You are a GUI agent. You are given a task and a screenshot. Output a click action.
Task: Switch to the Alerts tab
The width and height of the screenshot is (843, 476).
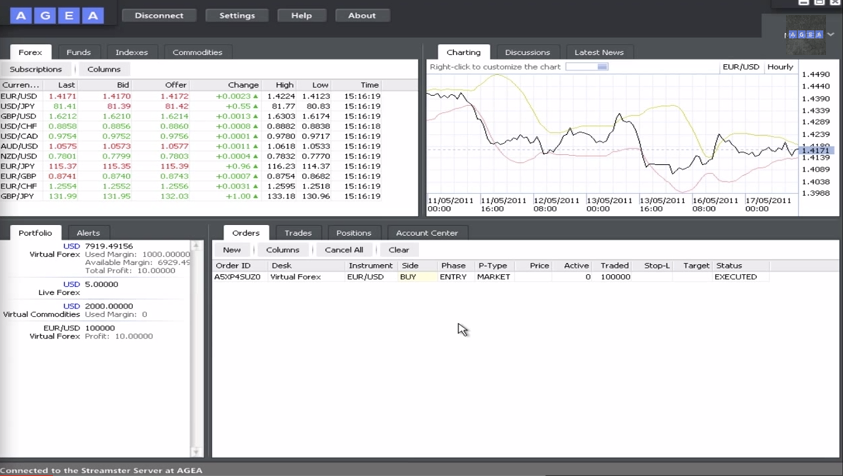88,233
